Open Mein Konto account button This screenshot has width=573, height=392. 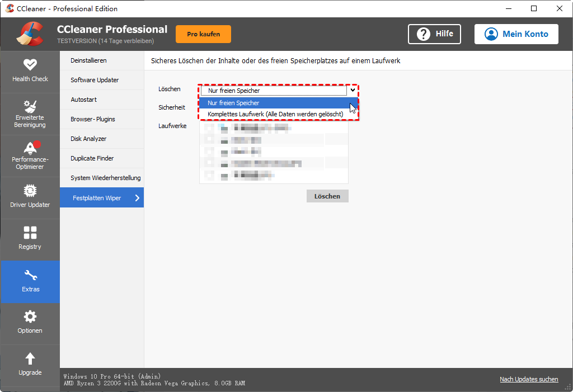[516, 34]
